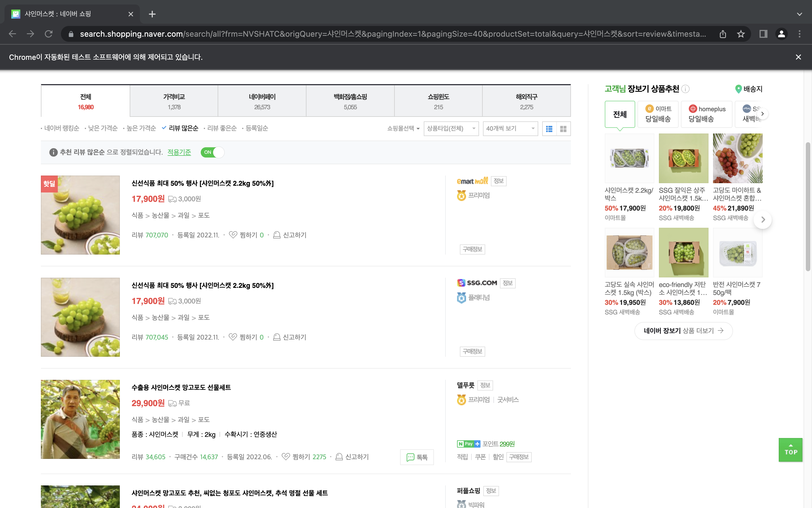
Task: Turn off the 추천 리뷰 많은순 ON switch
Action: 212,152
